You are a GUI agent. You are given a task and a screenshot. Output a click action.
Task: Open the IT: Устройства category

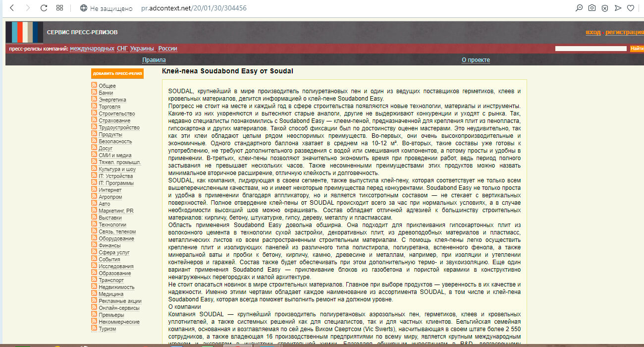tap(115, 176)
